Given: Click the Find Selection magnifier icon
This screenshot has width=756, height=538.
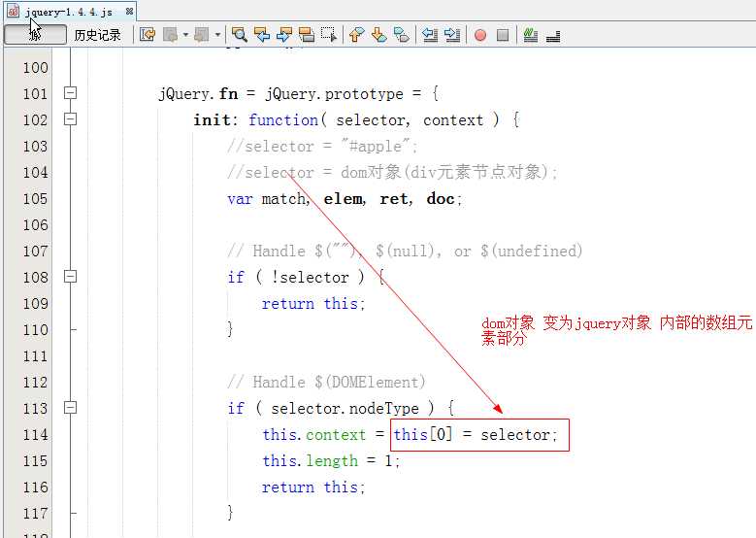Looking at the screenshot, I should (239, 35).
